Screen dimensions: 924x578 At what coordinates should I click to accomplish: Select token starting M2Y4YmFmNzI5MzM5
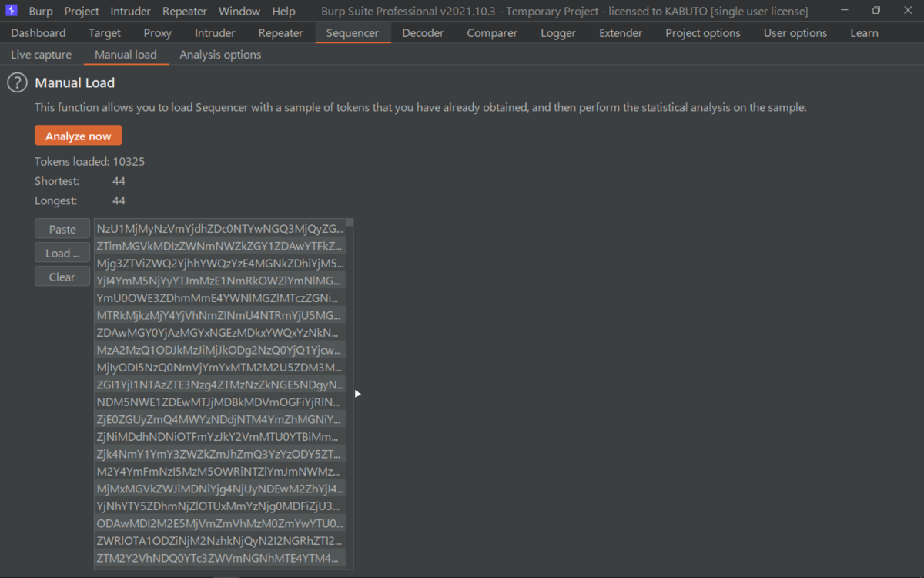pos(220,472)
